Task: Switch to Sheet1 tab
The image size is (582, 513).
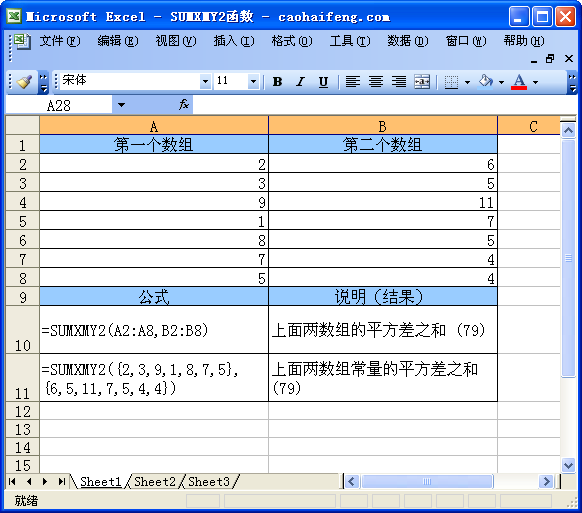Action: tap(101, 481)
